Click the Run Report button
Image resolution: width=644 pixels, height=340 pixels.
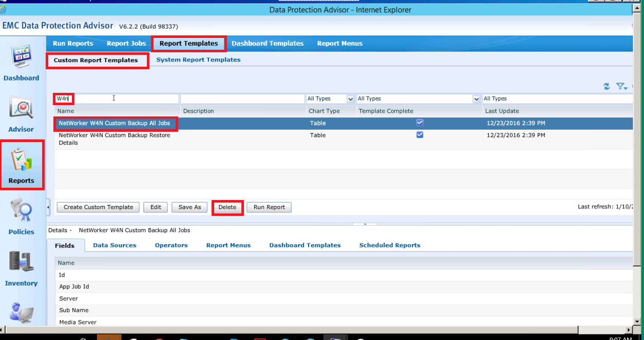[269, 207]
